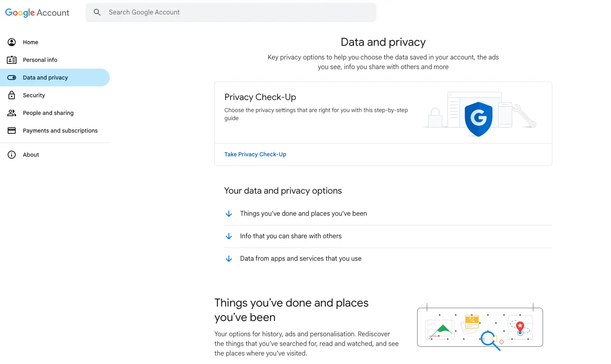Click arrow beside Data from apps and services

tap(229, 259)
